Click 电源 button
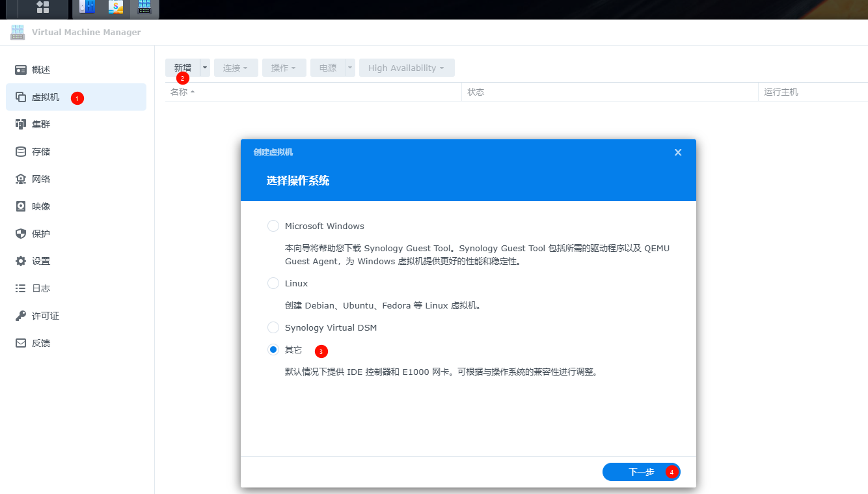The height and width of the screenshot is (494, 868). [x=328, y=68]
